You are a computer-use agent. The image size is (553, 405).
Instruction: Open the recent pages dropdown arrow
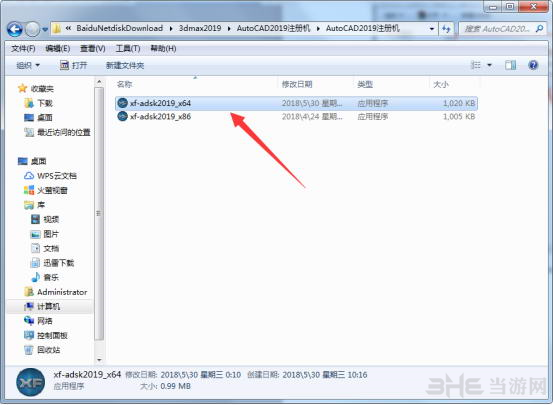45,30
